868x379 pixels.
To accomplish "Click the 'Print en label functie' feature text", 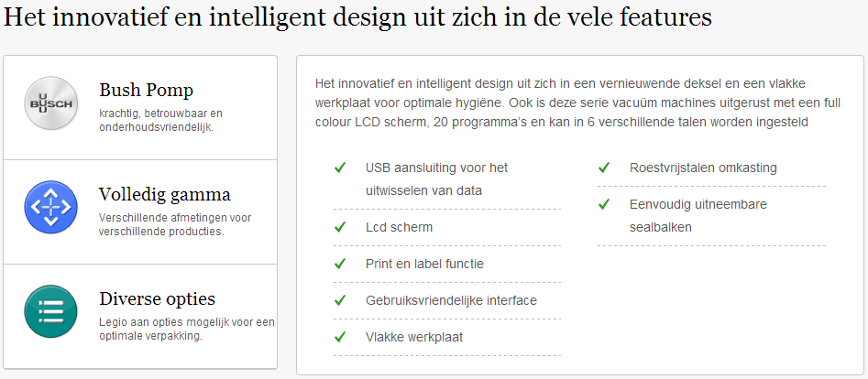I will coord(424,264).
